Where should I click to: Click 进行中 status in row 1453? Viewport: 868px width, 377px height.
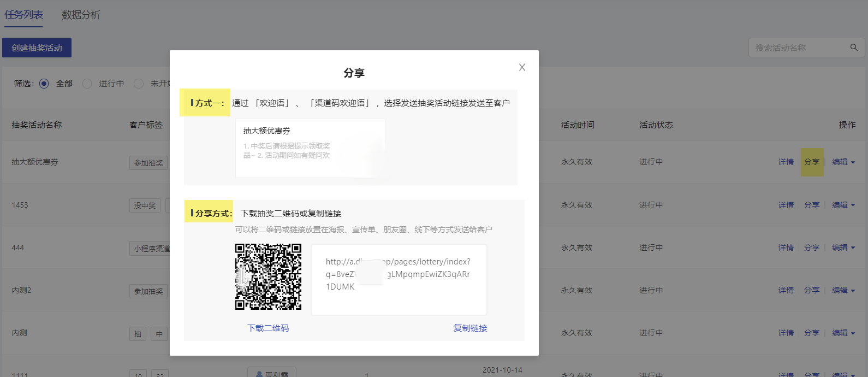[x=651, y=205]
